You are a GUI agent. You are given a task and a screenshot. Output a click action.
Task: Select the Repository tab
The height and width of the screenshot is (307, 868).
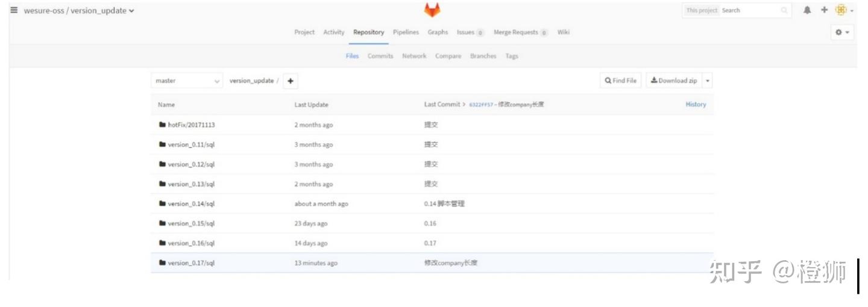(x=369, y=33)
